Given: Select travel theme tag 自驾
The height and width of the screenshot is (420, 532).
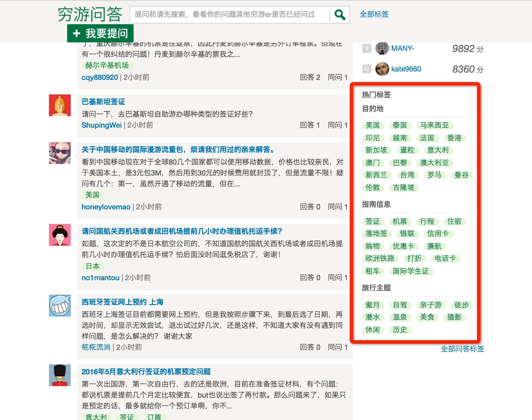Looking at the screenshot, I should point(400,305).
